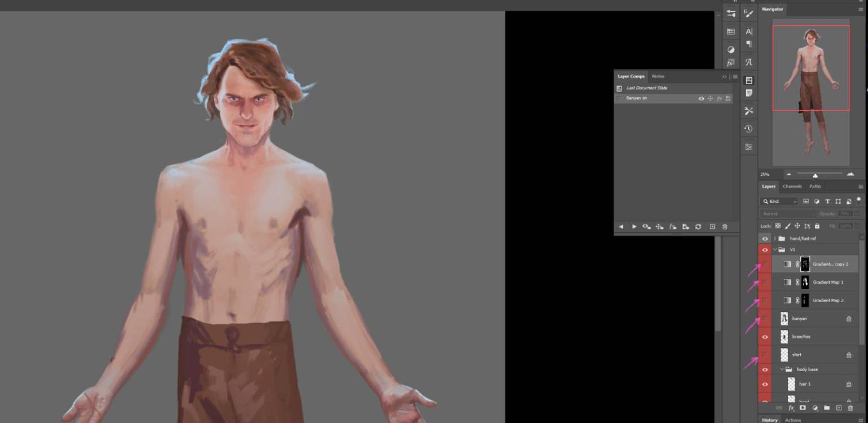Viewport: 868px width, 423px height.
Task: Hide the breeches layer
Action: tap(765, 337)
